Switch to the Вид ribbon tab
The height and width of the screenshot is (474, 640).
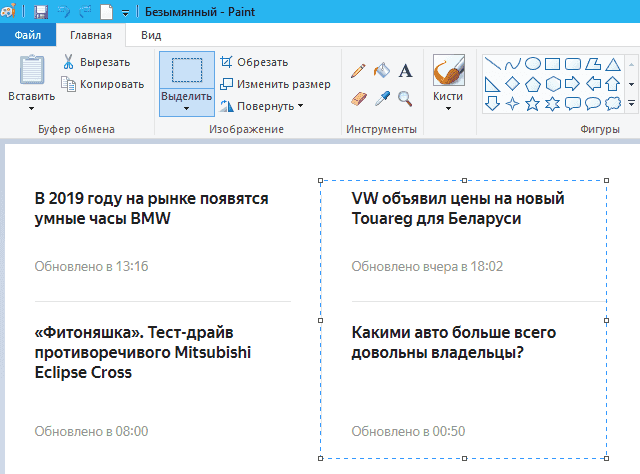tap(151, 35)
